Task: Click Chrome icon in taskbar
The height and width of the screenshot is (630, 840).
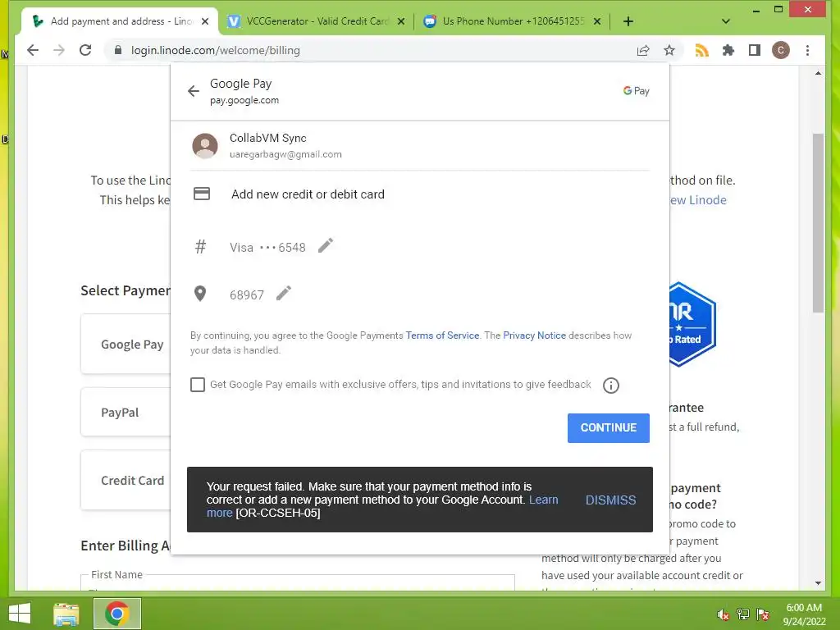Action: 116,614
